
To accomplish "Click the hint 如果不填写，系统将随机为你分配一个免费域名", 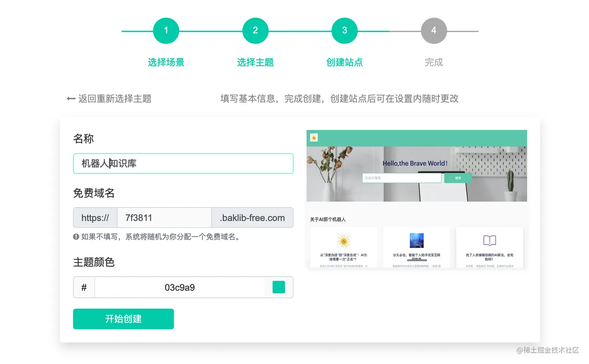I will click(x=160, y=237).
